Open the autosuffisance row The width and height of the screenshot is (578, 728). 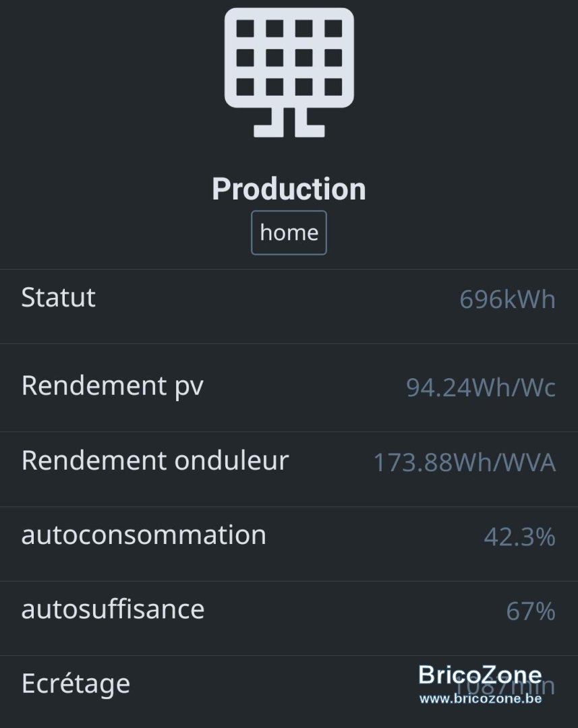pos(289,618)
